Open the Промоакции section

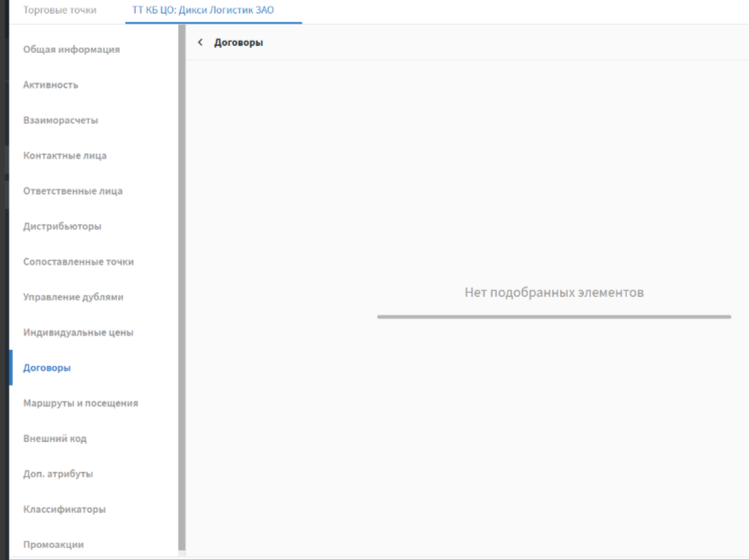(54, 545)
